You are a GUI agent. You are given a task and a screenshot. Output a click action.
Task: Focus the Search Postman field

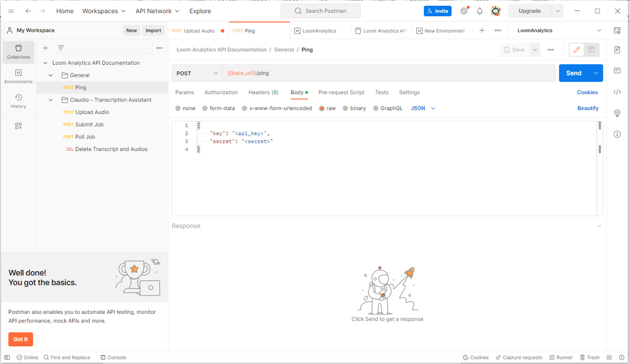coord(321,11)
